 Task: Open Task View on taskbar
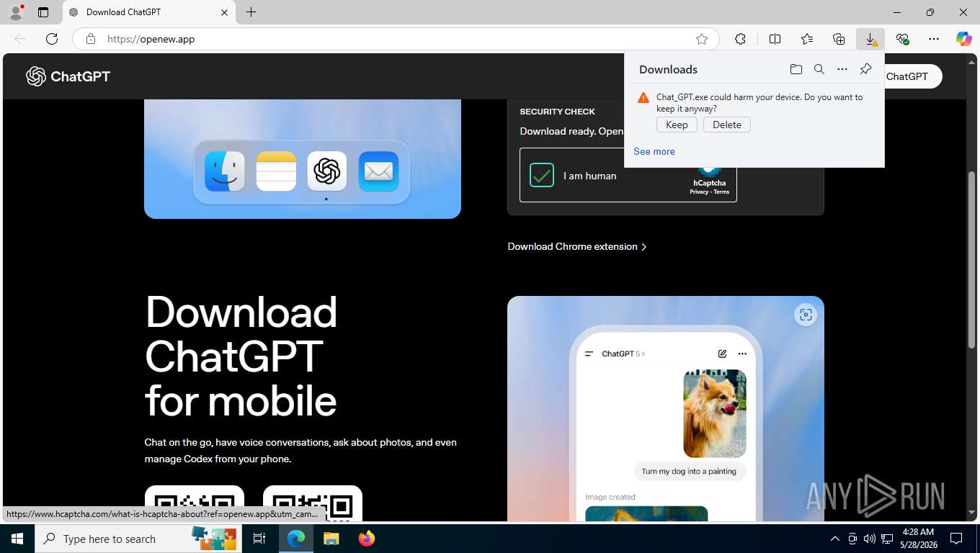tap(259, 539)
